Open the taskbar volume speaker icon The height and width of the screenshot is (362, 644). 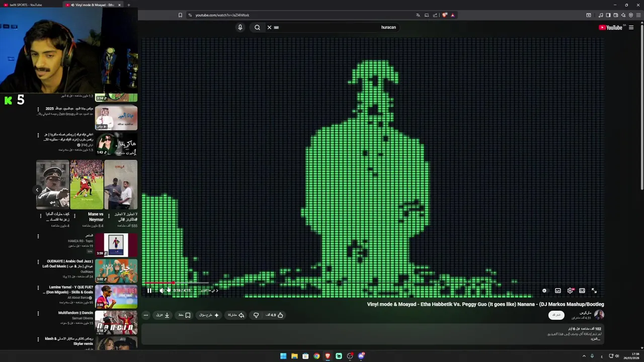(x=617, y=356)
